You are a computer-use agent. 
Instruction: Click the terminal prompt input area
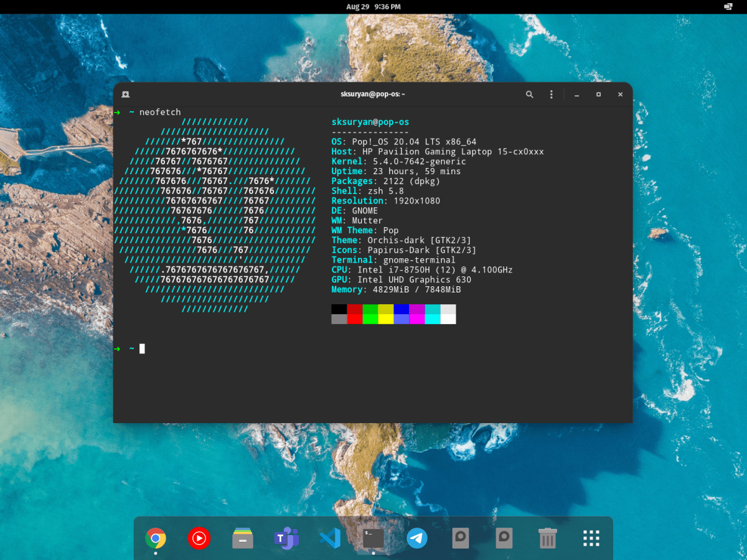(x=141, y=348)
